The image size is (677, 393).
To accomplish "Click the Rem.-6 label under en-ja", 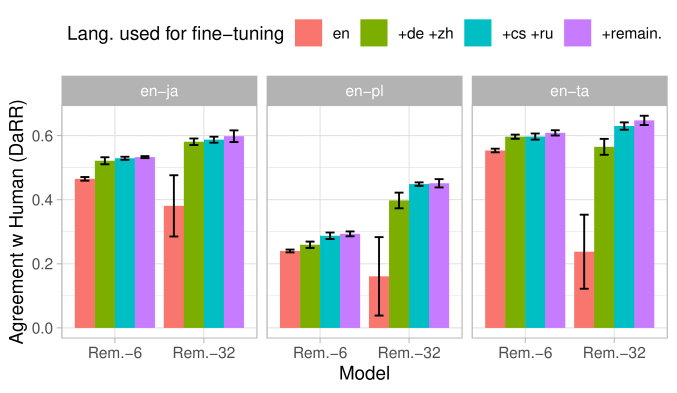I will pos(115,353).
